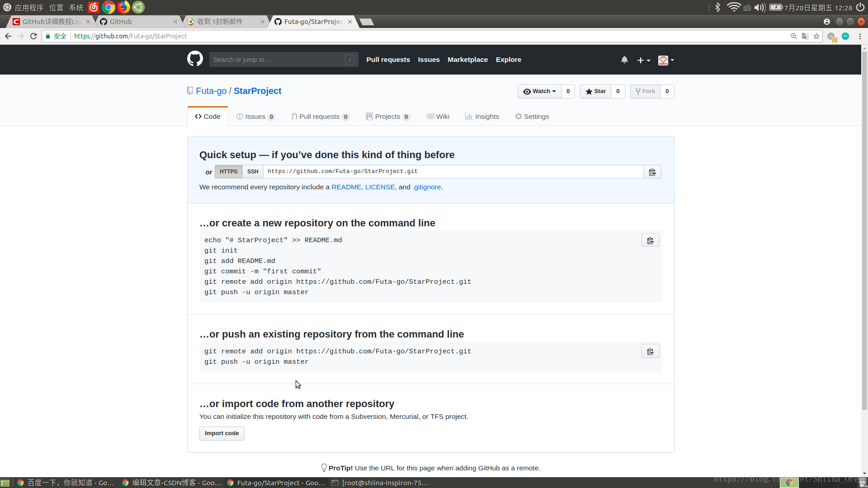Switch to the 收到1封新邮件 browser tab
This screenshot has width=868, height=488.
(225, 22)
